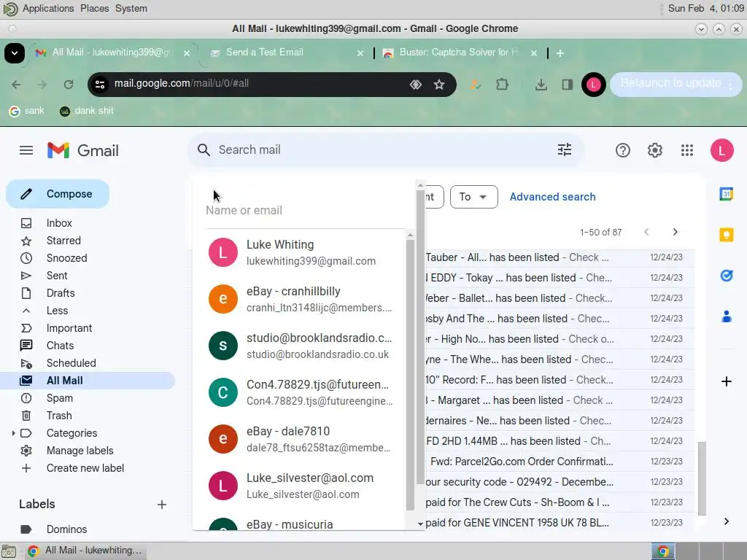Show search options filter icon
Screen dimensions: 747x560
[565, 150]
